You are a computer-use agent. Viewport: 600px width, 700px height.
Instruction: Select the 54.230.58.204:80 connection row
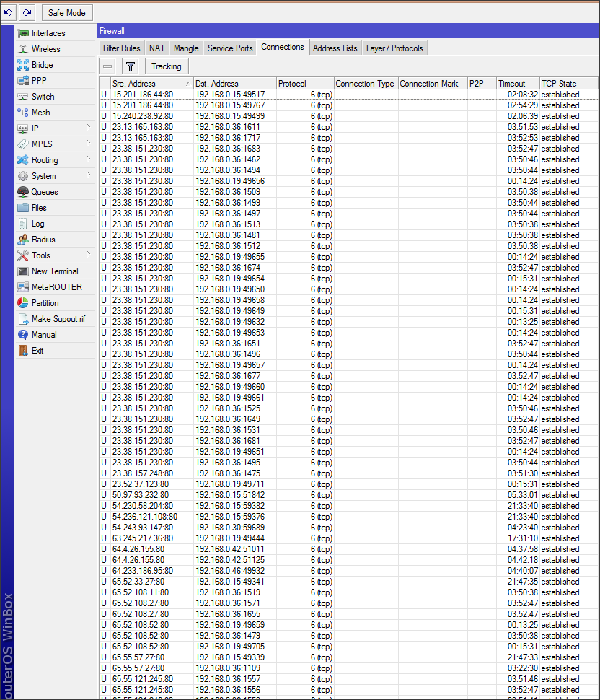click(x=348, y=506)
